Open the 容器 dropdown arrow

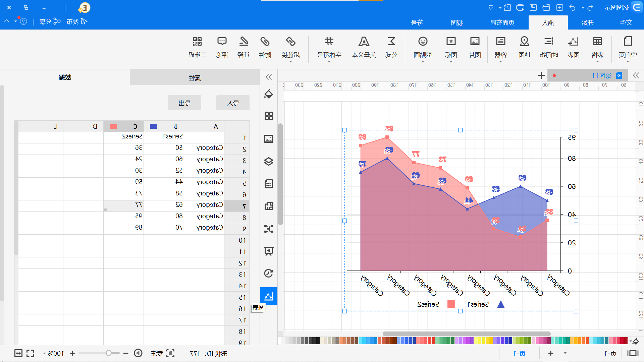[500, 62]
